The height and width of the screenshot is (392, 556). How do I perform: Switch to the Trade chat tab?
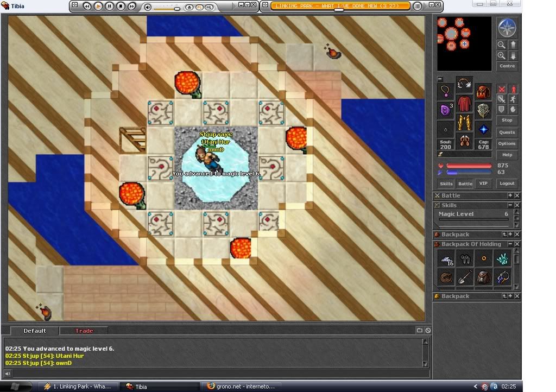coord(84,331)
